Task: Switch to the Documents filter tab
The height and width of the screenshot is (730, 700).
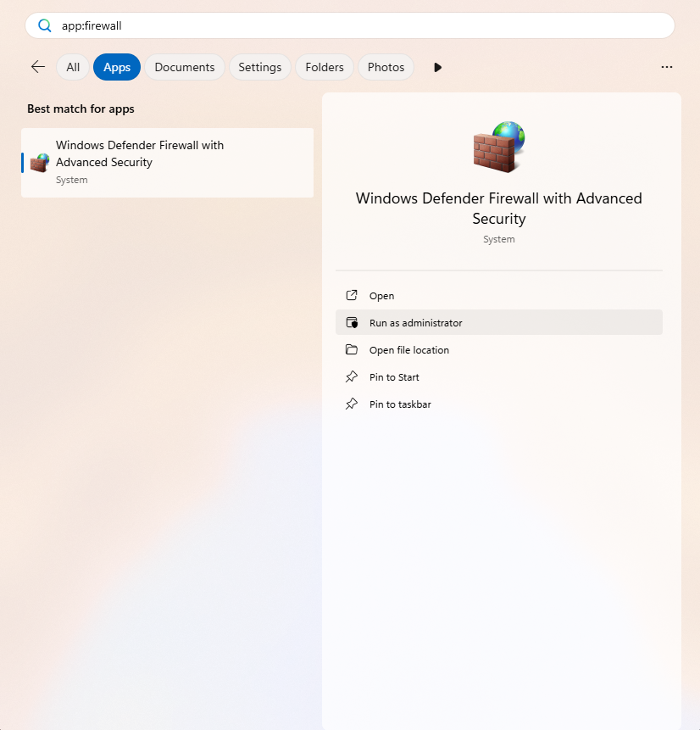Action: tap(185, 67)
